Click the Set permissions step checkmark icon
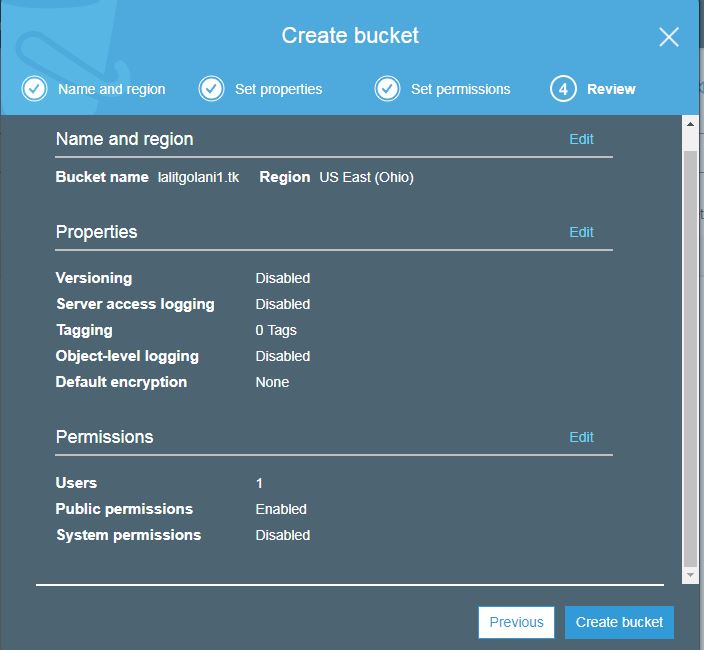The image size is (704, 650). [x=387, y=88]
